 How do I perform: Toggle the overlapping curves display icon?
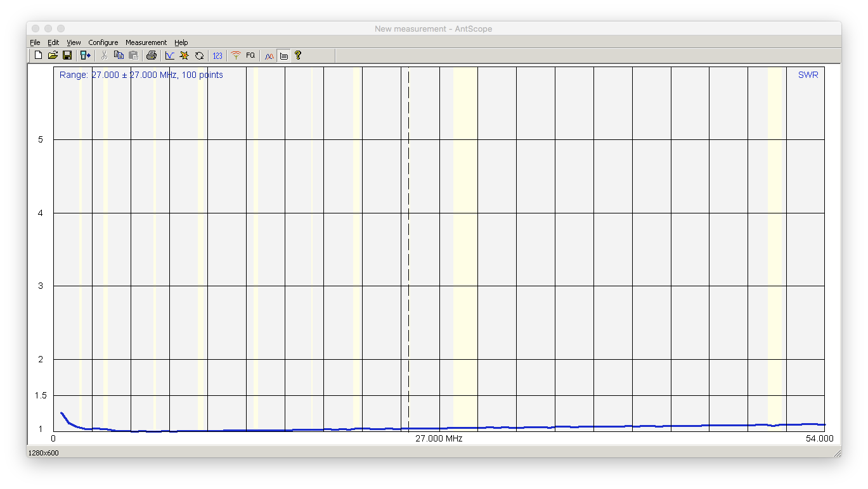[x=269, y=56]
